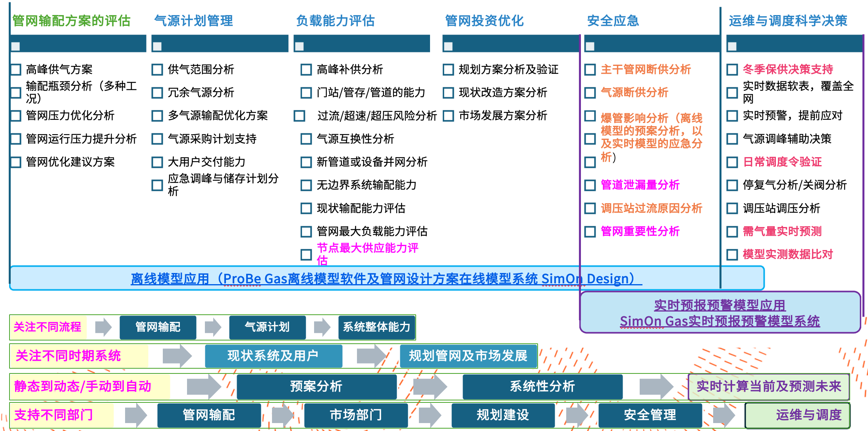Click the arrow icon before 气源计划 block
868x431 pixels.
click(x=213, y=327)
